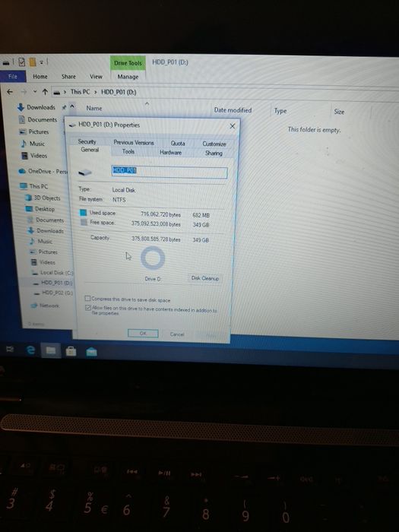Image resolution: width=399 pixels, height=532 pixels.
Task: Switch to the Sharing tab
Action: tap(214, 153)
